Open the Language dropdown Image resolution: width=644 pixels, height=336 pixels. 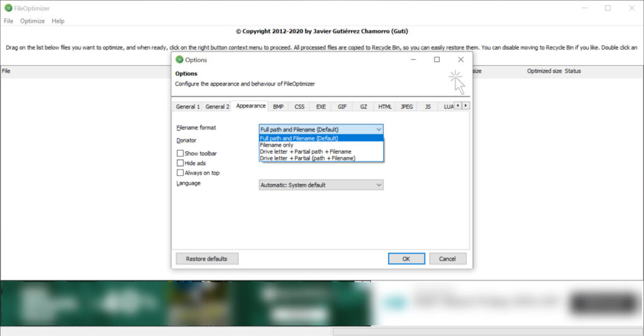click(321, 185)
